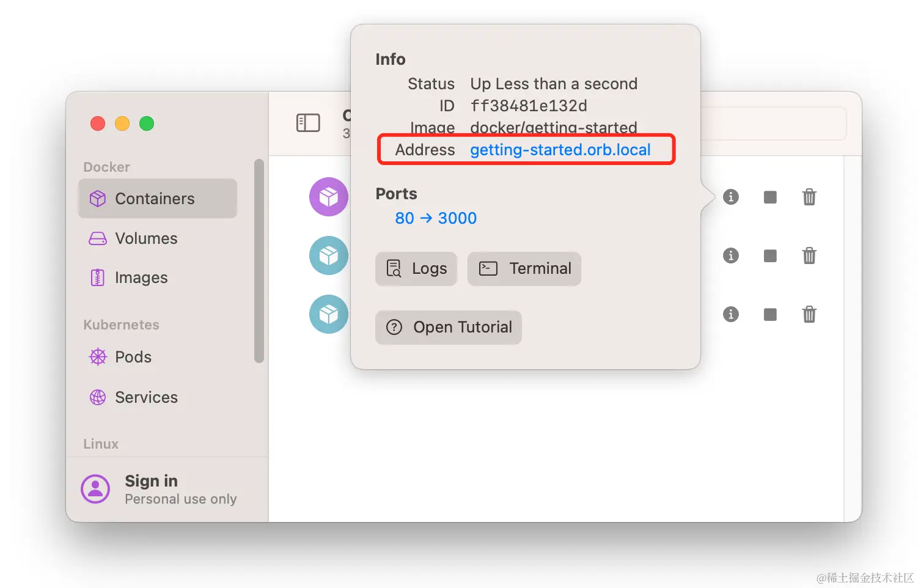Collapse the Kubernetes section
The image size is (918, 588).
tap(120, 325)
